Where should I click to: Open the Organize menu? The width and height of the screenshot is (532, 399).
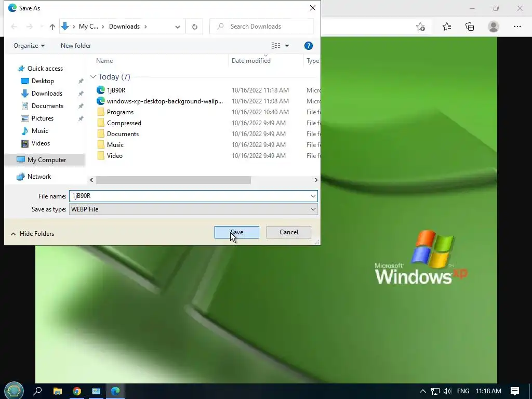coord(29,46)
